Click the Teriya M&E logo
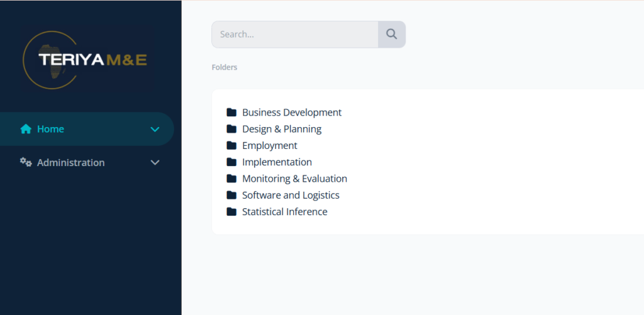This screenshot has width=644, height=315. tap(87, 60)
